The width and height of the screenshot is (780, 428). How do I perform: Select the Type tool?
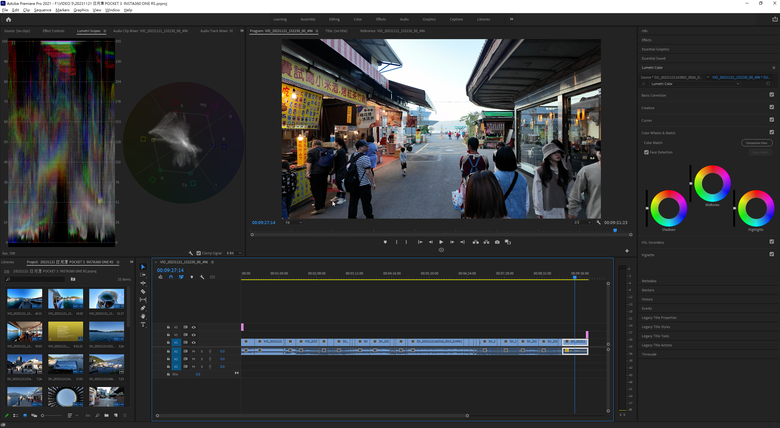(143, 324)
